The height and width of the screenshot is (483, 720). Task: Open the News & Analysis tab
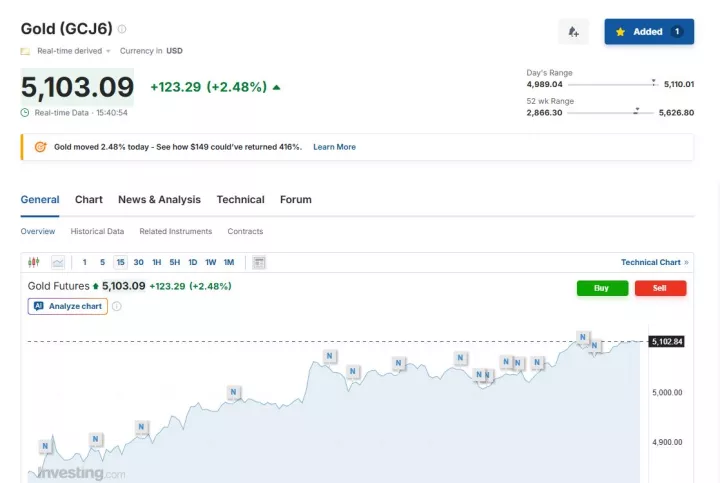tap(159, 199)
